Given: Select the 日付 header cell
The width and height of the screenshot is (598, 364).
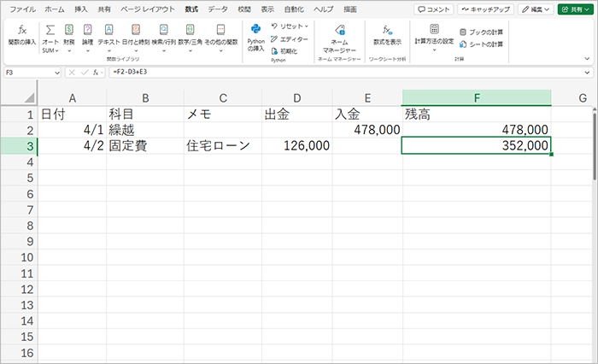Looking at the screenshot, I should (x=72, y=114).
